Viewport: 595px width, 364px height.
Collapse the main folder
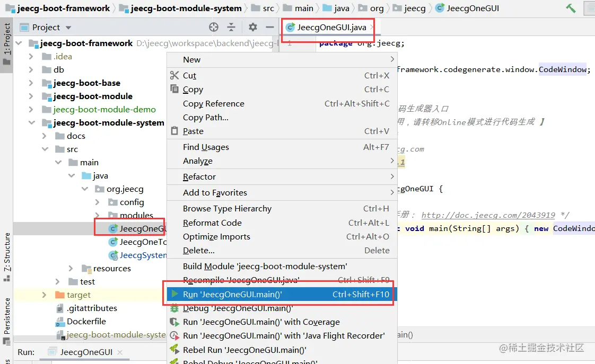[x=58, y=162]
